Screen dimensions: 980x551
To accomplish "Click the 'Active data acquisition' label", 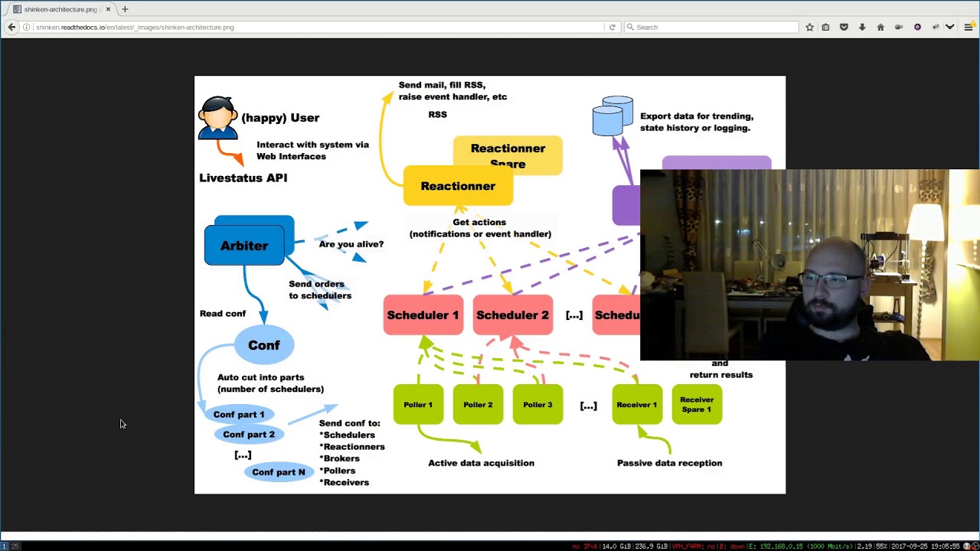I will [x=482, y=463].
